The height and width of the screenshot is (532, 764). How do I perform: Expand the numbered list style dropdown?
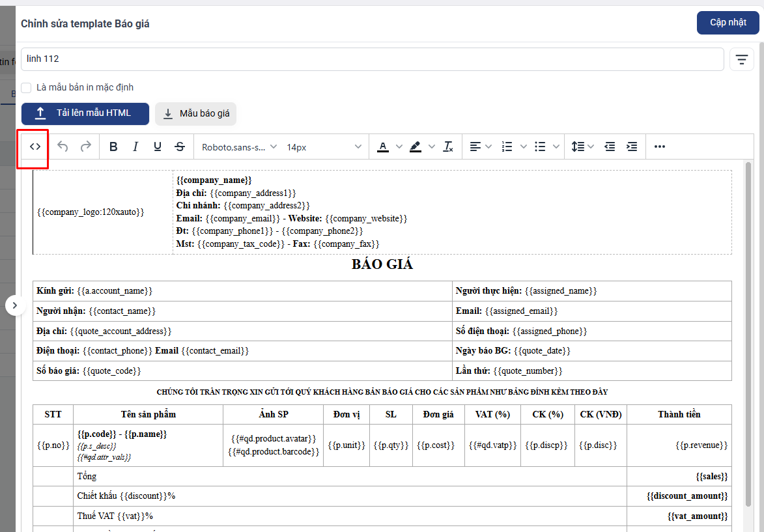pyautogui.click(x=524, y=147)
